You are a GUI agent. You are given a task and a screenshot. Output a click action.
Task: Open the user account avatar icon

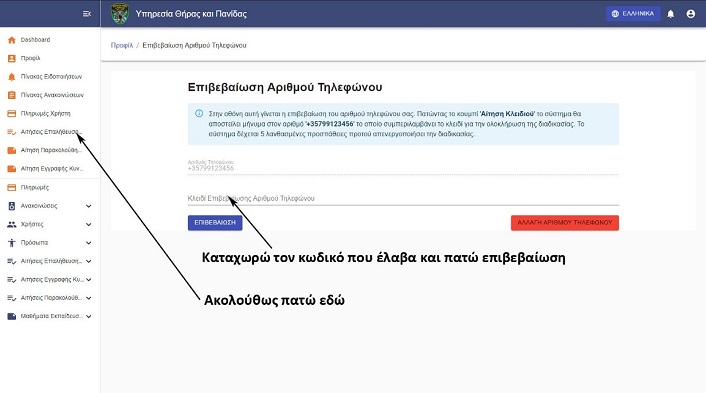tap(691, 14)
